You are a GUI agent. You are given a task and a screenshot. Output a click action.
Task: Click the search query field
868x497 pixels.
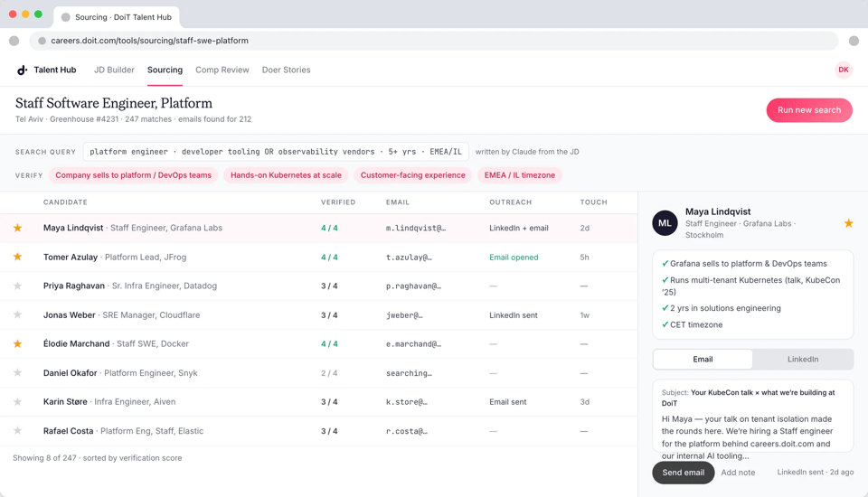point(276,152)
